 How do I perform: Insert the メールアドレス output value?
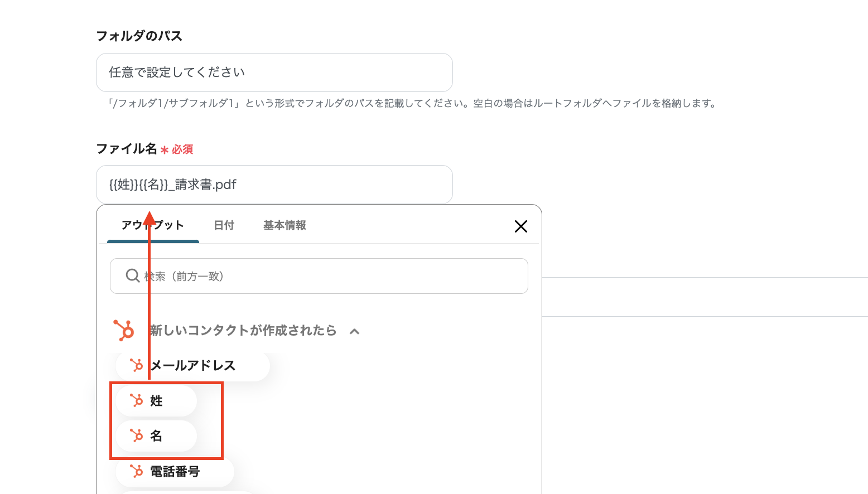pos(193,366)
